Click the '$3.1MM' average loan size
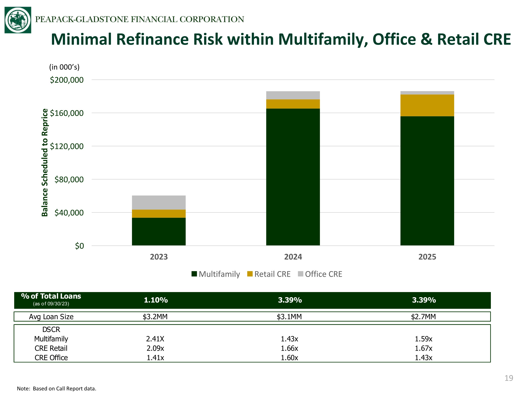This screenshot has height=399, width=532. [289, 317]
